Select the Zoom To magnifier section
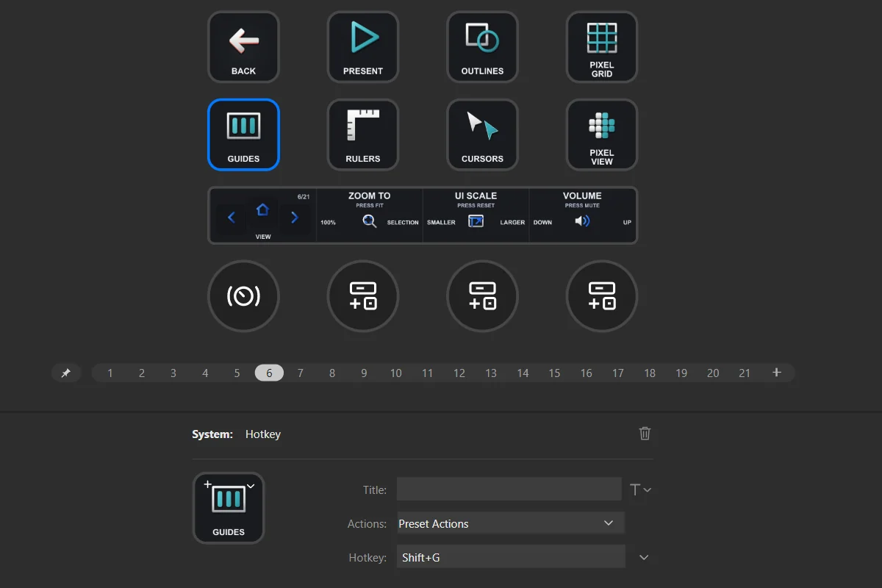 click(x=370, y=221)
